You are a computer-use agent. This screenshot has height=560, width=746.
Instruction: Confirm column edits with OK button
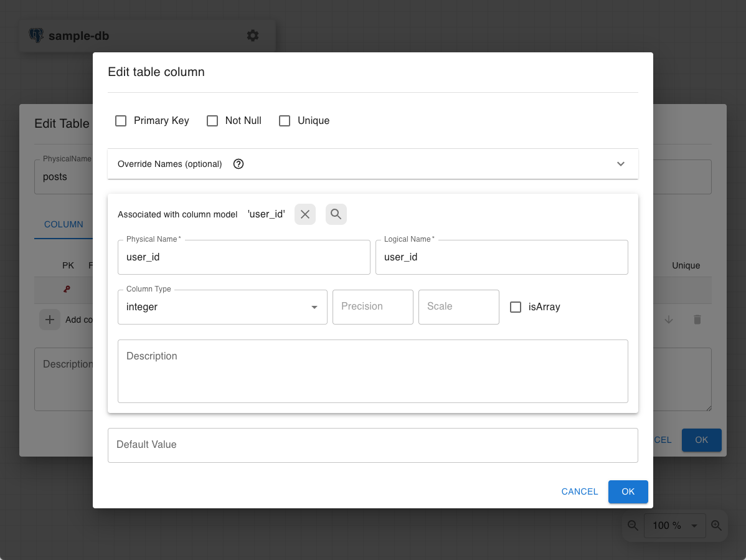[x=628, y=491]
